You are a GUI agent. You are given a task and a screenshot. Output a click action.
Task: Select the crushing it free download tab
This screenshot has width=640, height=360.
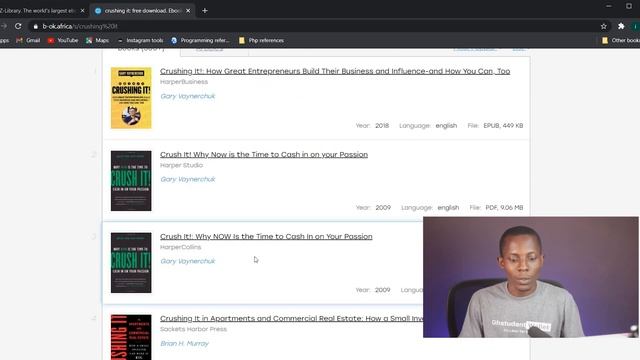(x=142, y=11)
